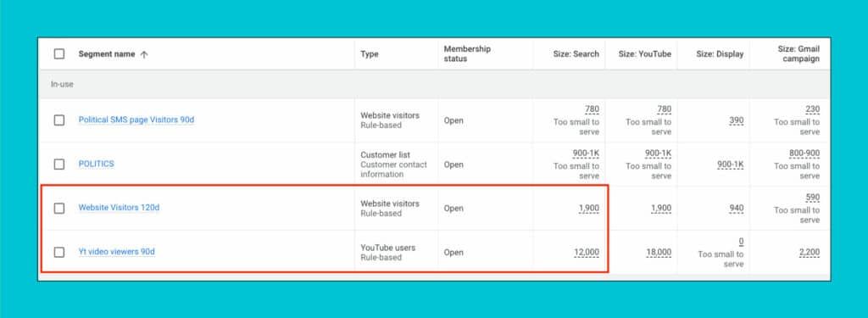Click Search size 12,000 value

click(x=587, y=252)
